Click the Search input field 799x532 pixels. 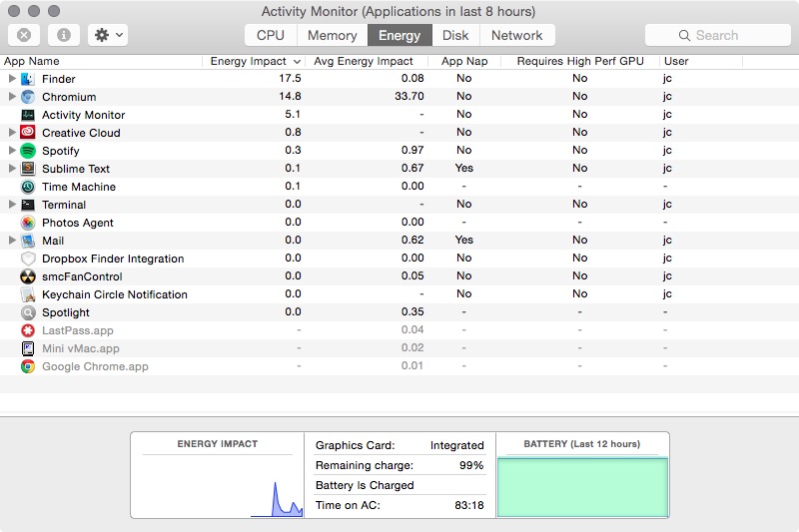click(715, 35)
